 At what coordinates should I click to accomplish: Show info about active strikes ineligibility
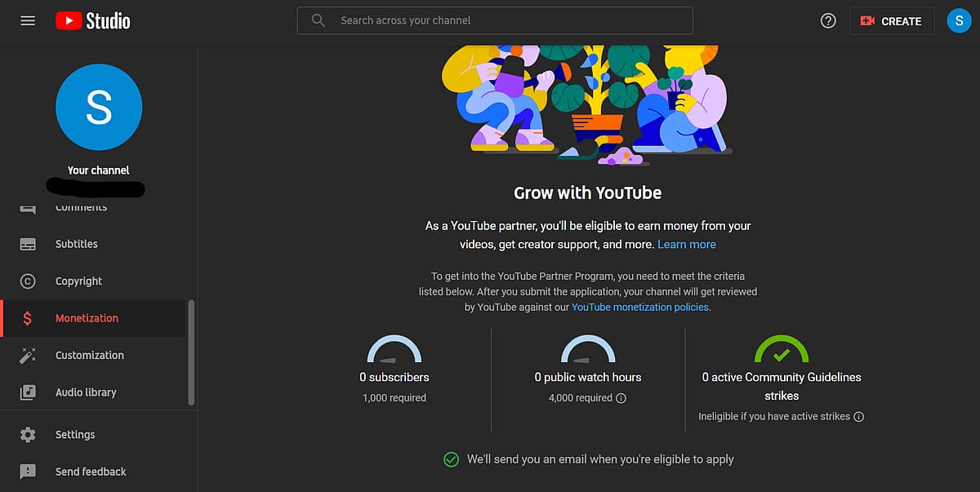[858, 416]
